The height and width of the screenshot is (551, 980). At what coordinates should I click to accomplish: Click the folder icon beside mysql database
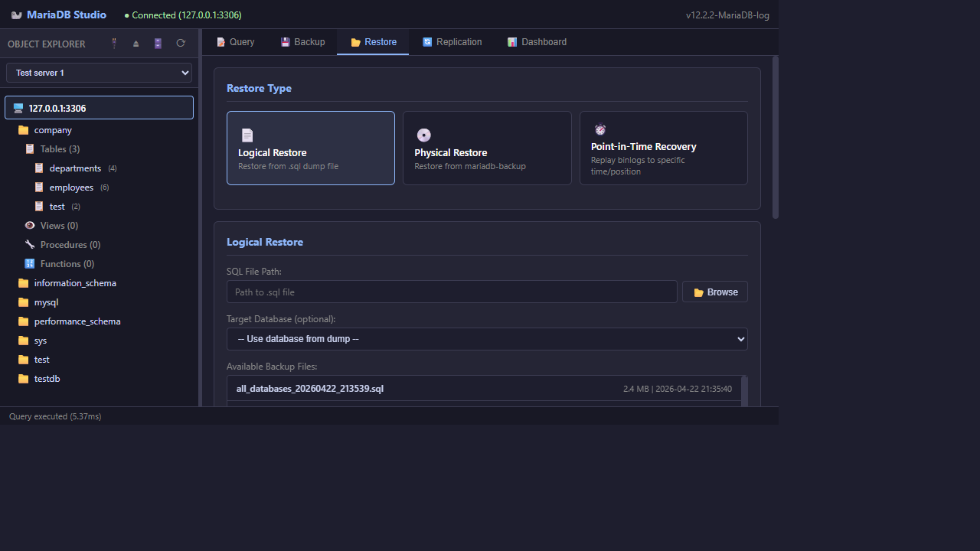(x=23, y=302)
